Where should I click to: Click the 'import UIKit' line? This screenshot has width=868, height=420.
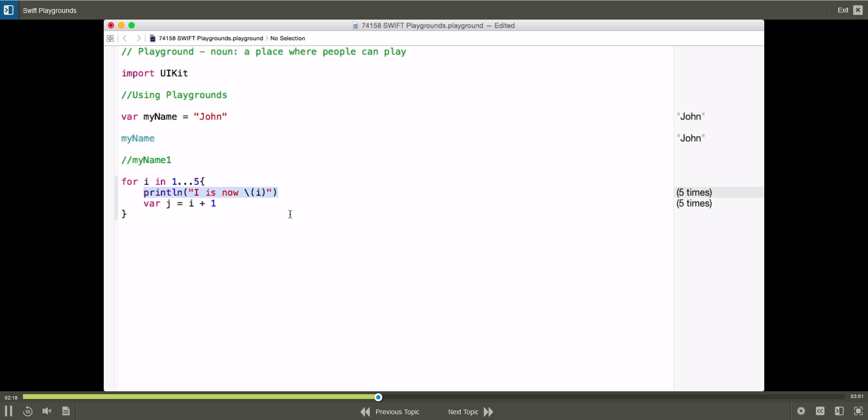pyautogui.click(x=155, y=73)
